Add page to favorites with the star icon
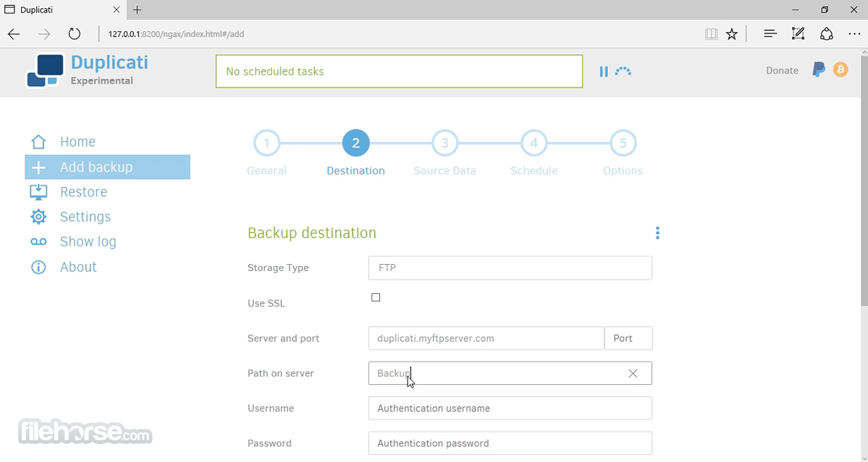Screen dimensions: 868x462 732,34
